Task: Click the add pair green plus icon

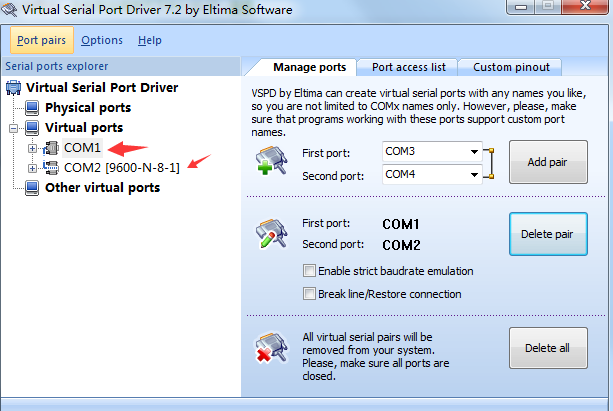Action: coord(271,160)
